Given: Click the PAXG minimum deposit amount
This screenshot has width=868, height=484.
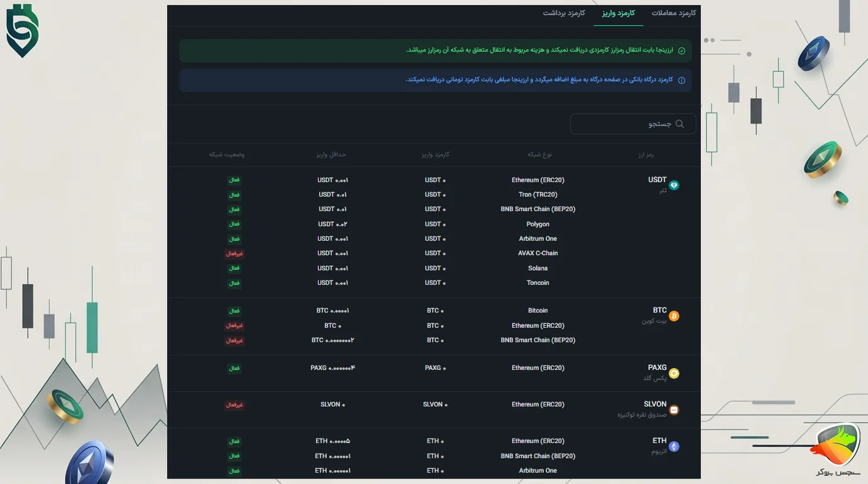Looking at the screenshot, I should coord(333,368).
